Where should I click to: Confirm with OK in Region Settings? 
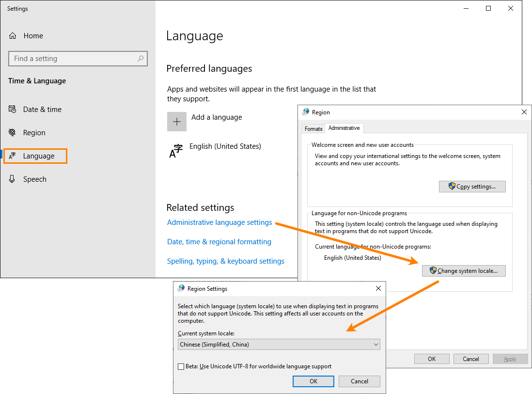[x=313, y=381]
